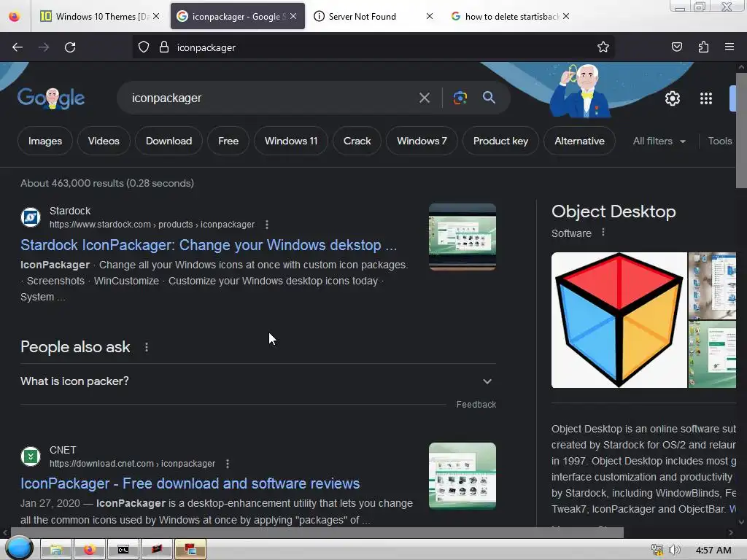The width and height of the screenshot is (747, 560).
Task: Switch to how to delete startisback tab
Action: coord(510,16)
